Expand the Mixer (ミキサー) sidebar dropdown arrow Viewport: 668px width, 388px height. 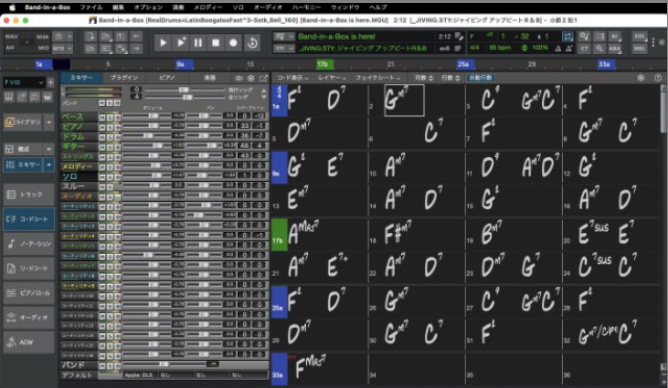tap(49, 165)
